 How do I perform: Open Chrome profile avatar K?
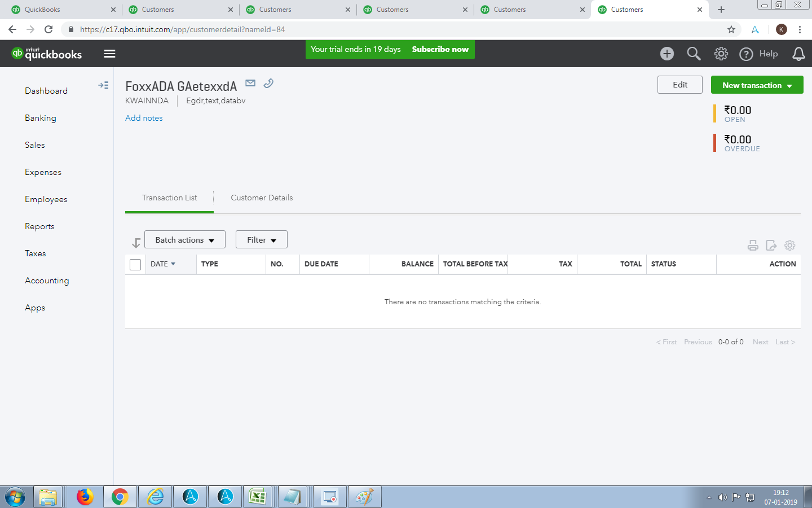(x=782, y=29)
